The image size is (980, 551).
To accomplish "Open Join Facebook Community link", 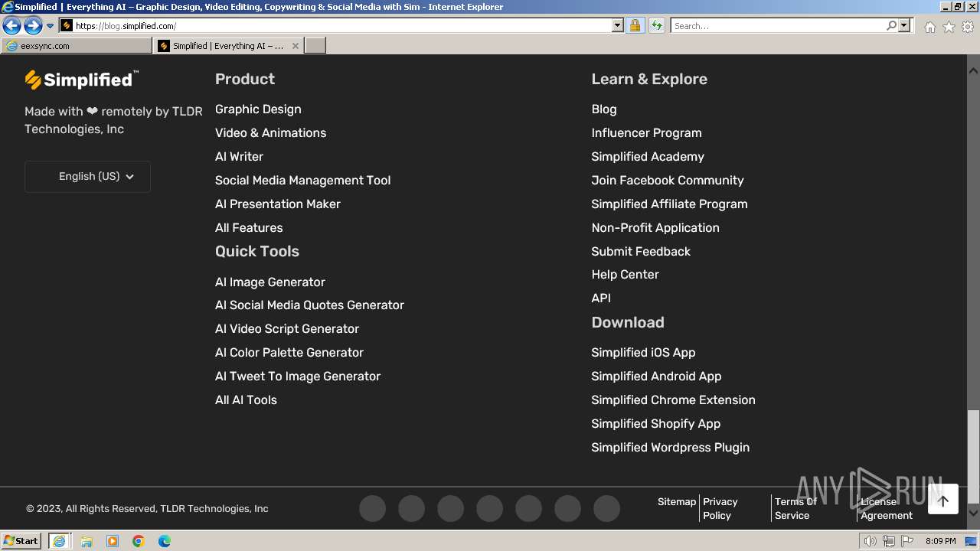I will coord(668,181).
